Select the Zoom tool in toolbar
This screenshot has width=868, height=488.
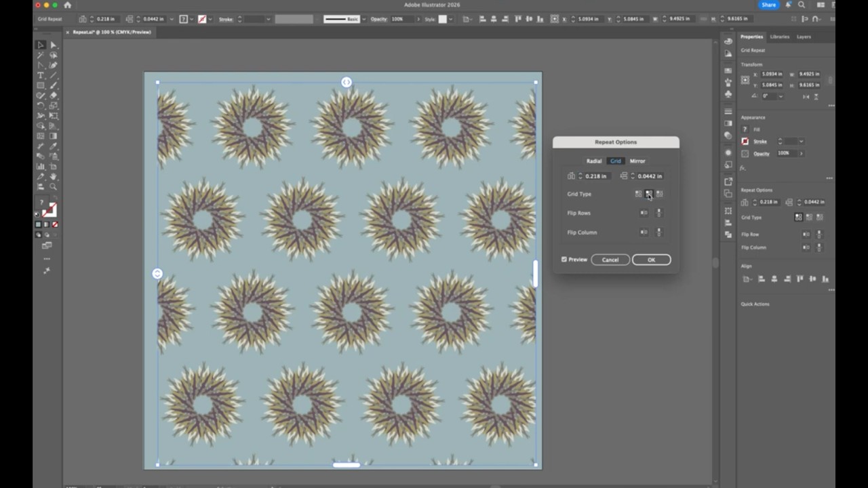54,186
